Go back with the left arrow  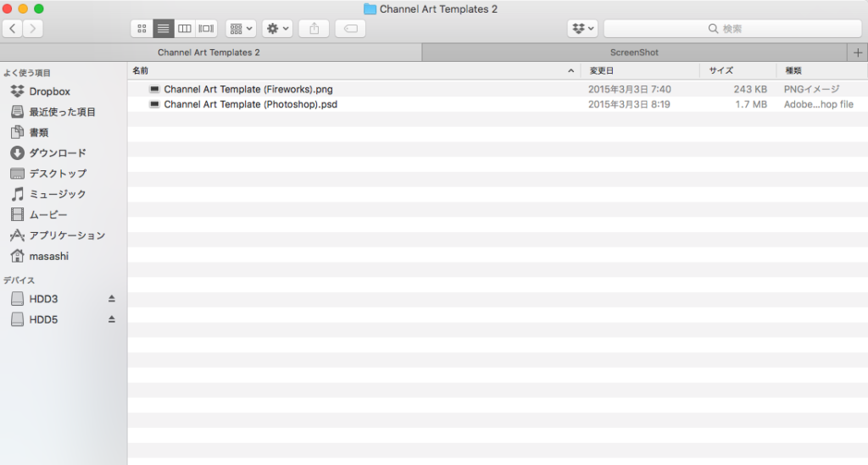(13, 29)
